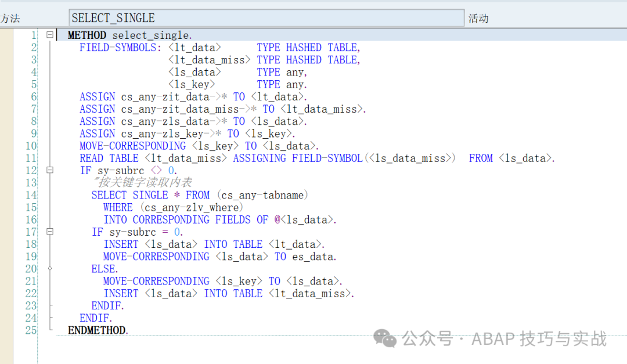Click es_data on line 19

tap(313, 257)
